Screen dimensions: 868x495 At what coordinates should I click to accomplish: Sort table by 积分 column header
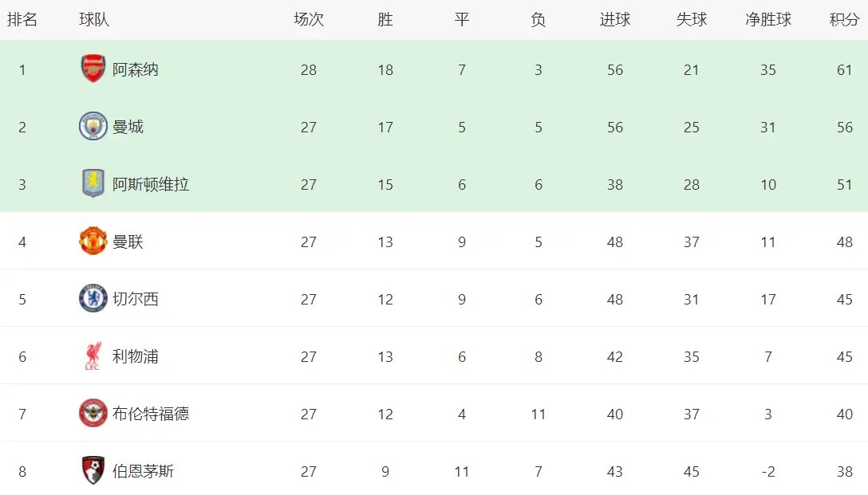(x=844, y=20)
